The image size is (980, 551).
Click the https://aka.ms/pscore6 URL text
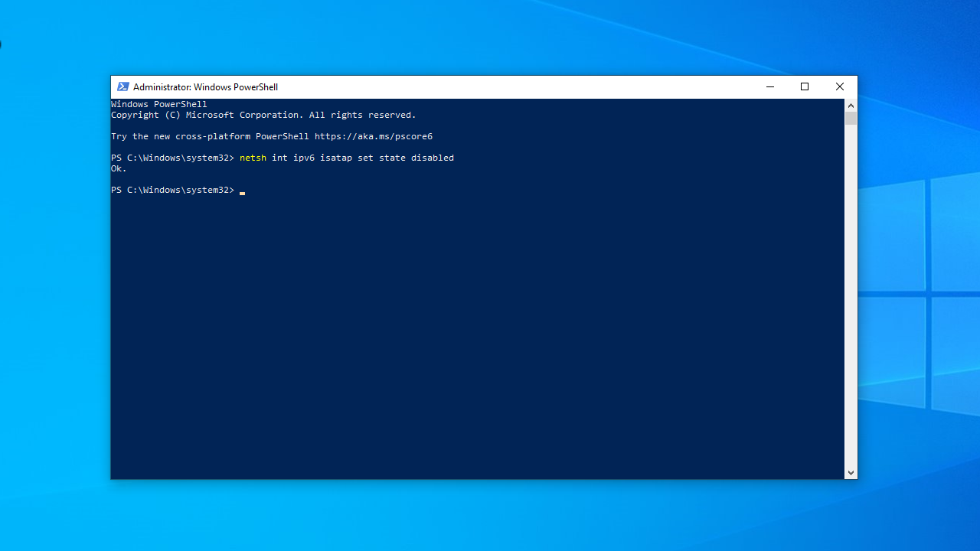pyautogui.click(x=374, y=136)
